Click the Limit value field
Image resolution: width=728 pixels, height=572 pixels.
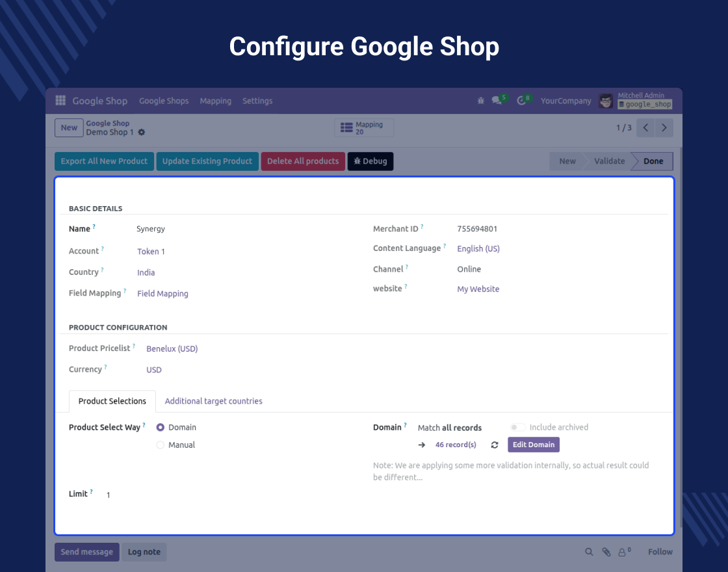[x=108, y=495]
